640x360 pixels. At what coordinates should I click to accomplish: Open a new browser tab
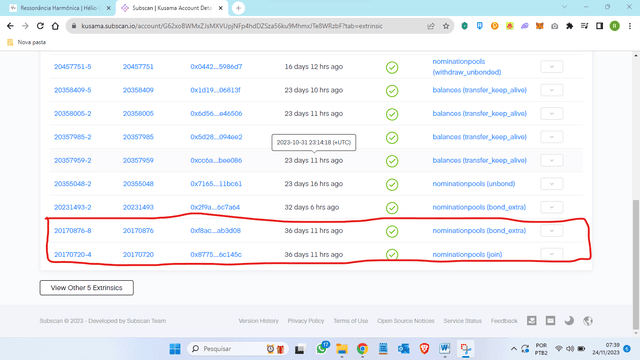tap(238, 8)
